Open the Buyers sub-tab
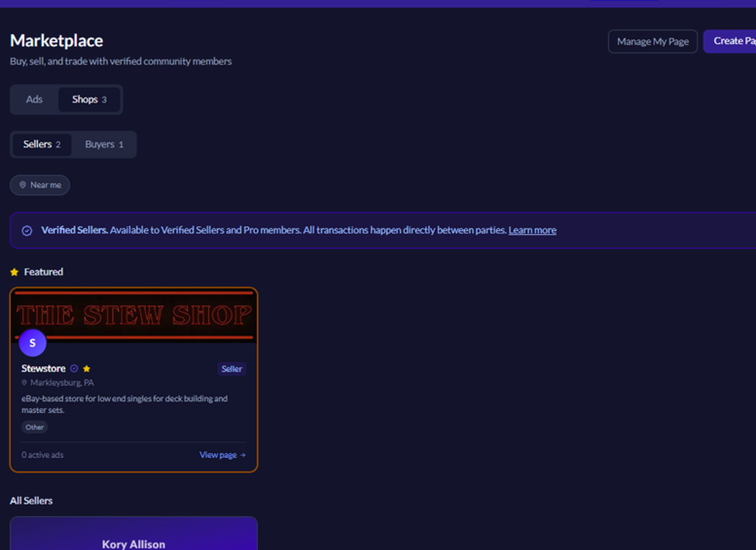 [104, 144]
